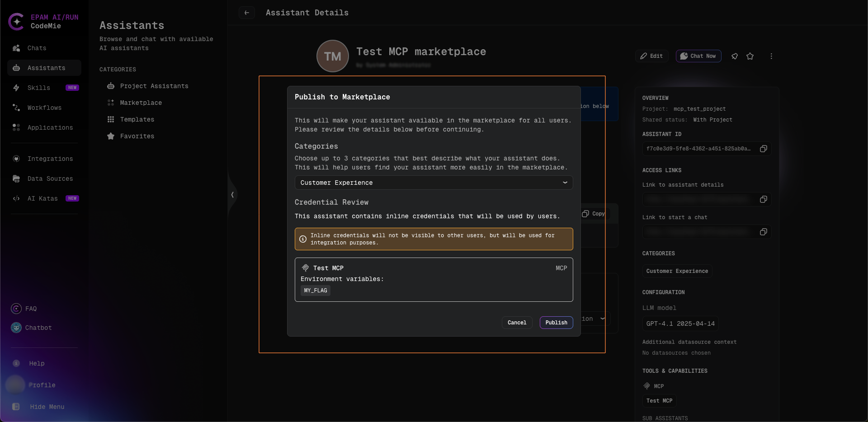Open the Assistants sidebar item

44,68
